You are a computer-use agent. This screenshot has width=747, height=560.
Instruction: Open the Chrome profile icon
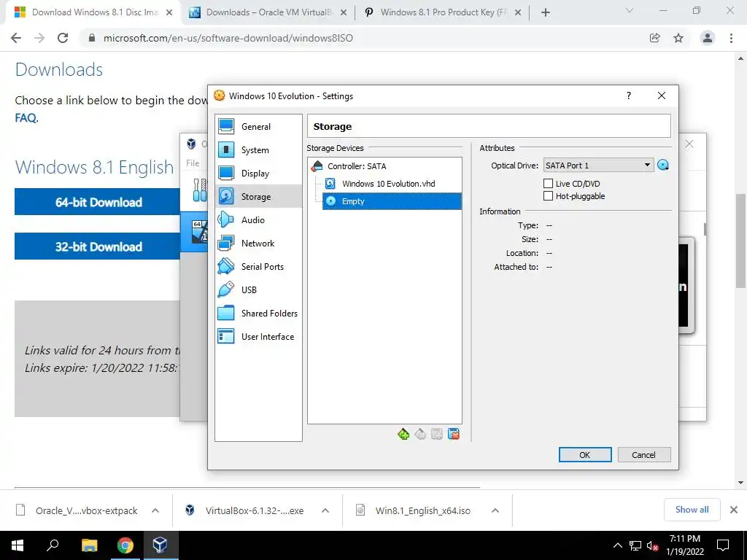708,38
